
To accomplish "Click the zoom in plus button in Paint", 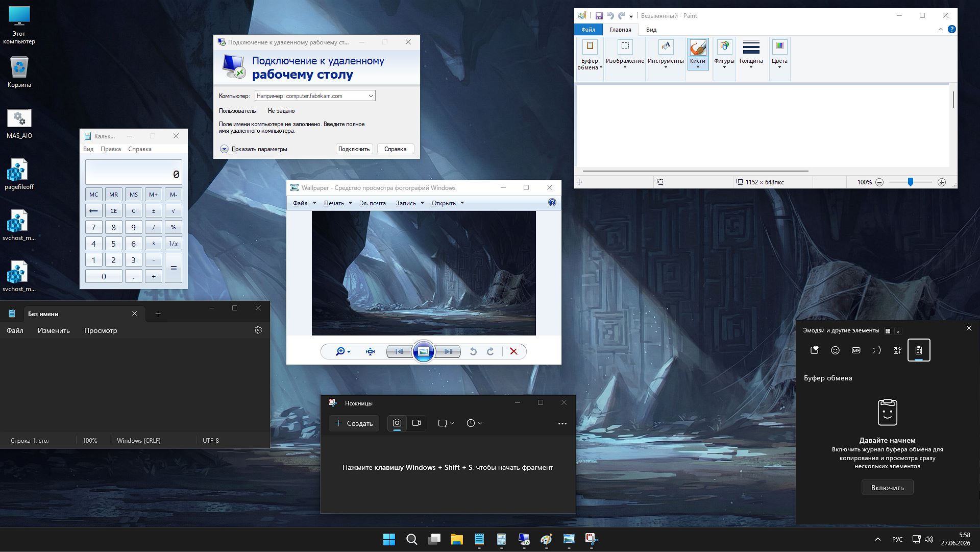I will [942, 182].
